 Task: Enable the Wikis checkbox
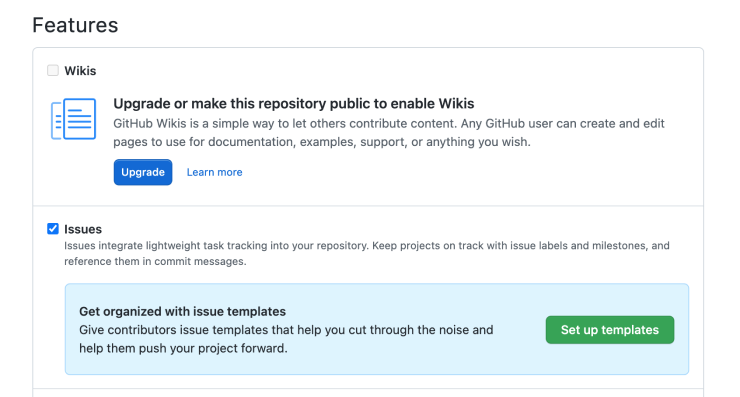(x=53, y=71)
